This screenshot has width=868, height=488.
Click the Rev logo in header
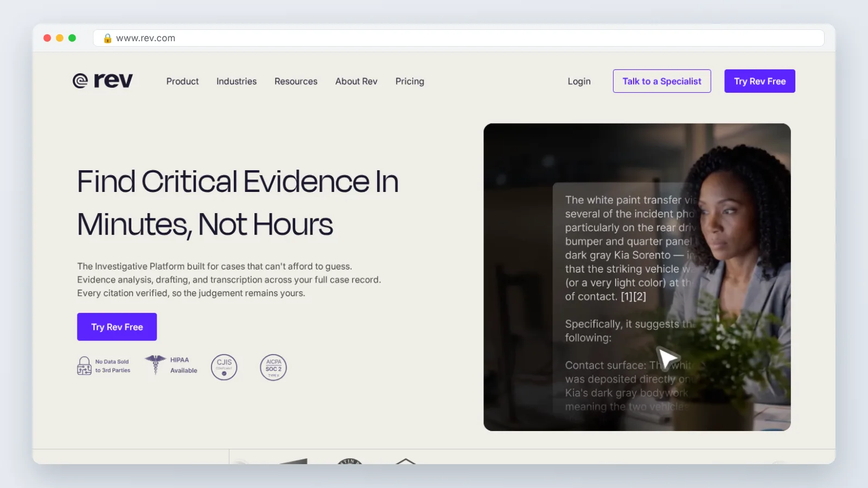point(103,81)
